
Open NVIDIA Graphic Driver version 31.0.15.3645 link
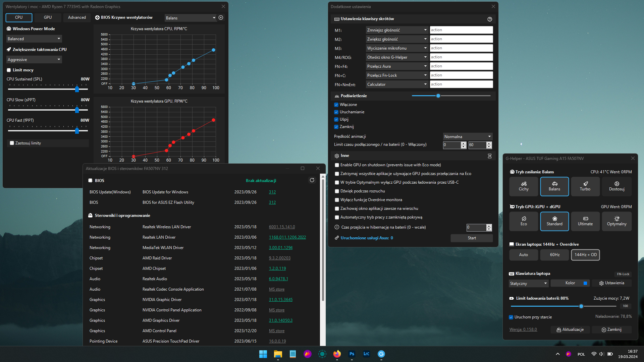coord(280,300)
